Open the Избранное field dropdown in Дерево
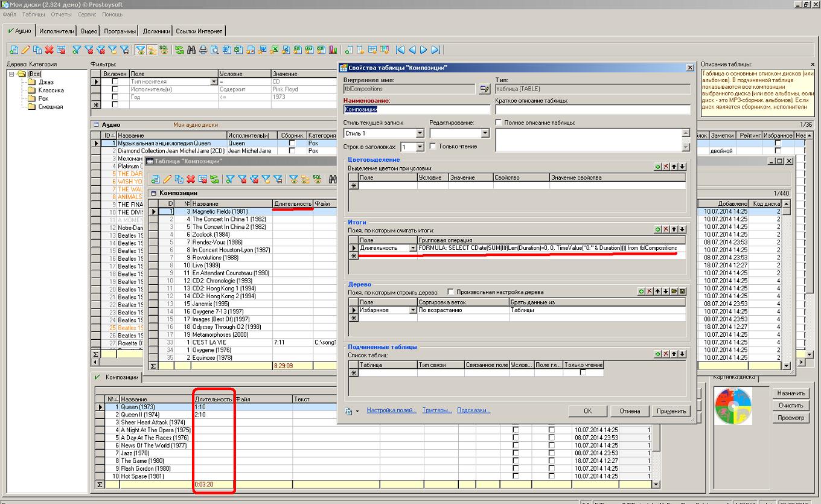 tap(413, 310)
